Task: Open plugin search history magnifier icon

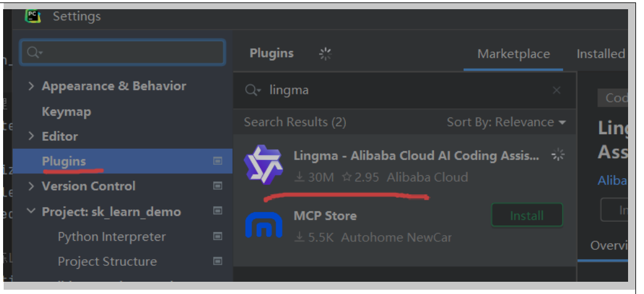Action: pyautogui.click(x=252, y=90)
